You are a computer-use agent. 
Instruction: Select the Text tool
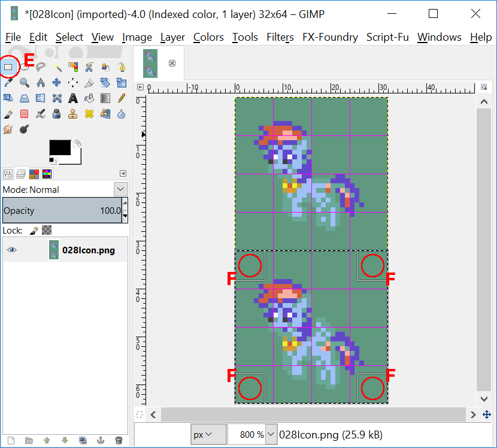pos(73,98)
